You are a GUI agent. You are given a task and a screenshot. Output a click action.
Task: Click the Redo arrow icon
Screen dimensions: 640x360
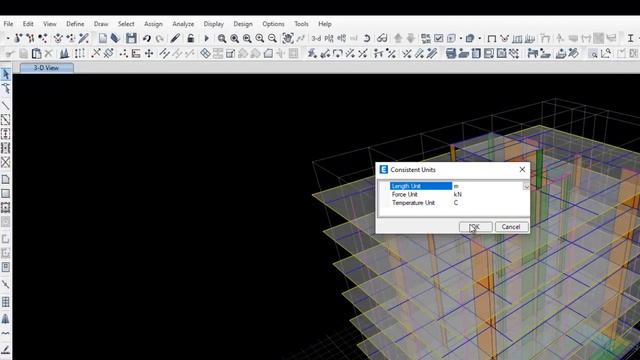tap(160, 39)
